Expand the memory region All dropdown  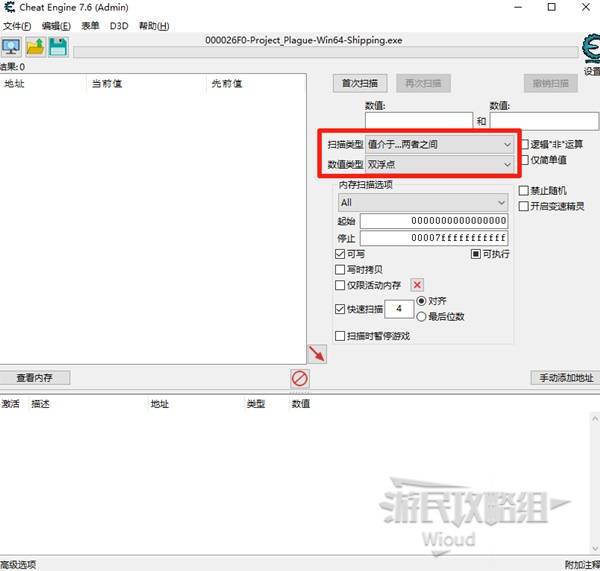point(422,203)
